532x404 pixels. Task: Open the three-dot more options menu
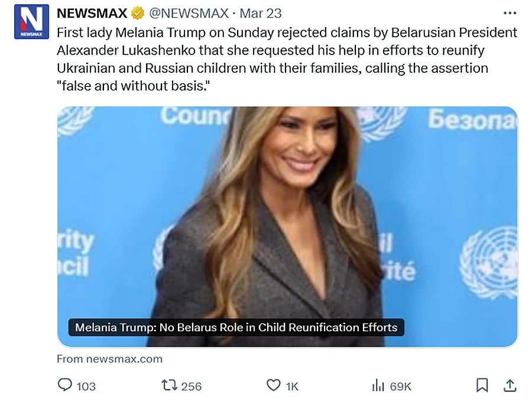[x=509, y=13]
